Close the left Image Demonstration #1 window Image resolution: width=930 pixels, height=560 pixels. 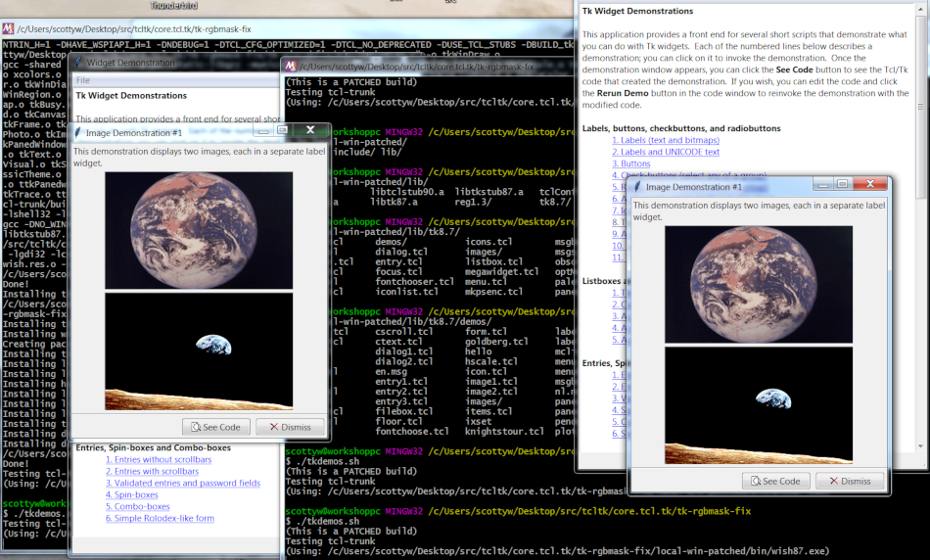[x=310, y=129]
